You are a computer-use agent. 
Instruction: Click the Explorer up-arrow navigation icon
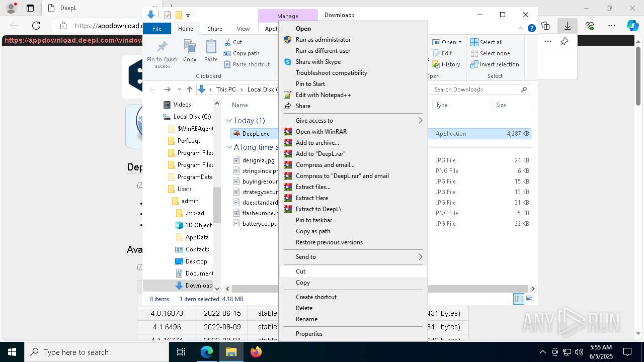click(189, 89)
